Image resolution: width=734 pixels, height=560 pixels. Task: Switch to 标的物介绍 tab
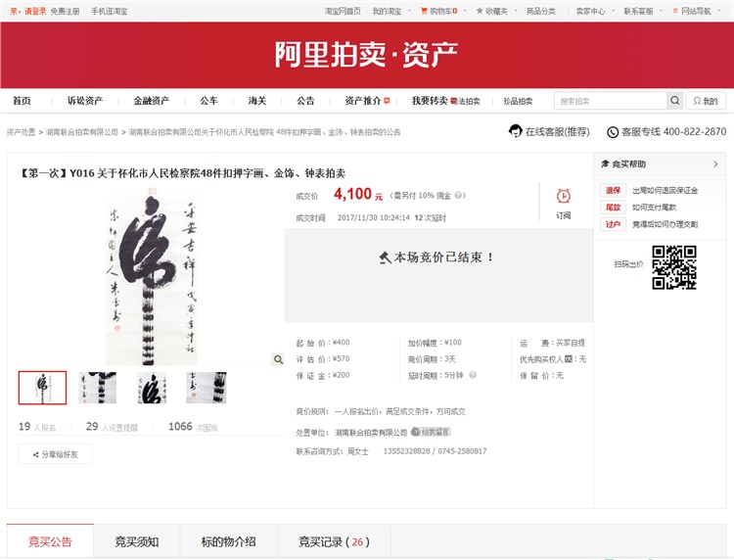coord(228,541)
